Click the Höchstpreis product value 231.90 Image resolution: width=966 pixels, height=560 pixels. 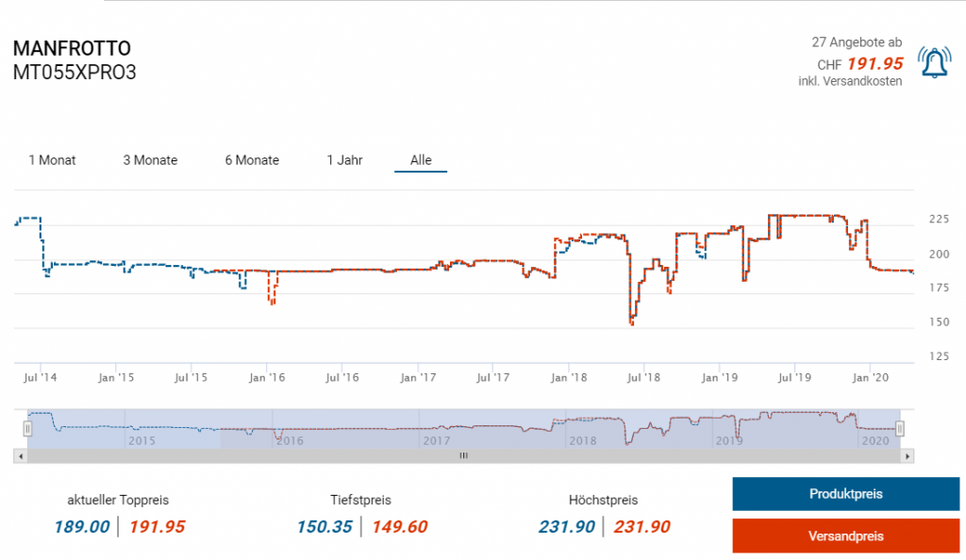[x=566, y=527]
